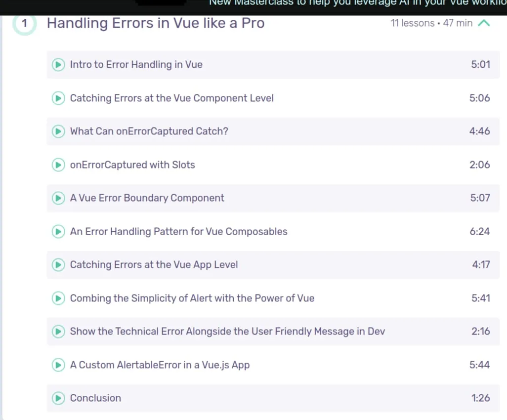
Task: Click play icon for Combing the Simplicity of Alert
Action: click(x=58, y=298)
